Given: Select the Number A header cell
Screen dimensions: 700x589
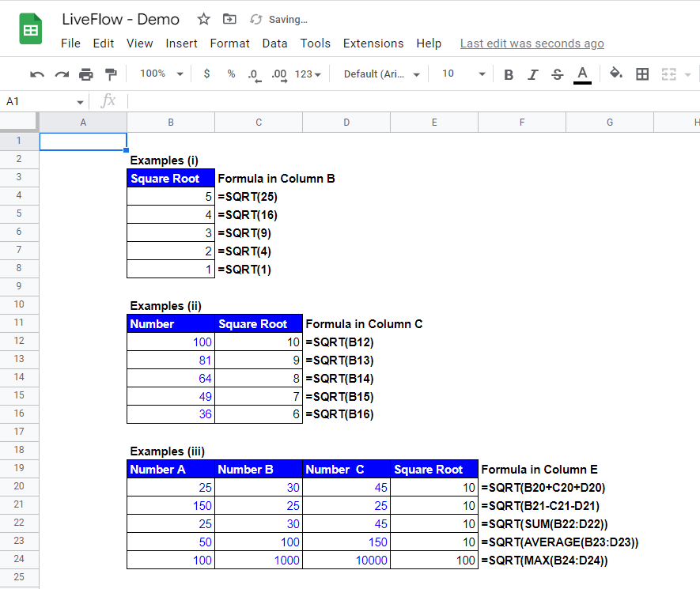Looking at the screenshot, I should [171, 470].
